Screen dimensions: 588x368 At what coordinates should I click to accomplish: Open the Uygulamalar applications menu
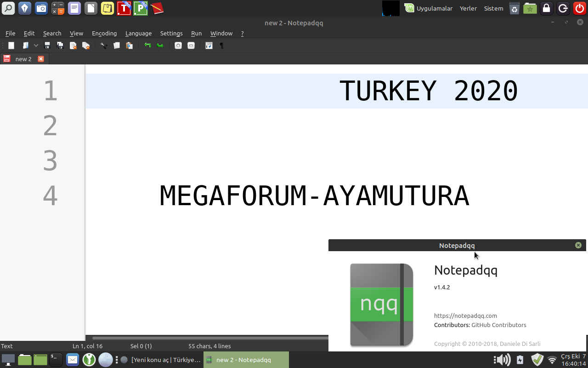429,8
